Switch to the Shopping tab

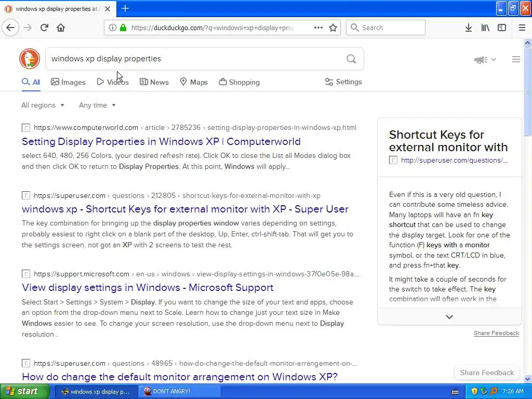click(239, 82)
